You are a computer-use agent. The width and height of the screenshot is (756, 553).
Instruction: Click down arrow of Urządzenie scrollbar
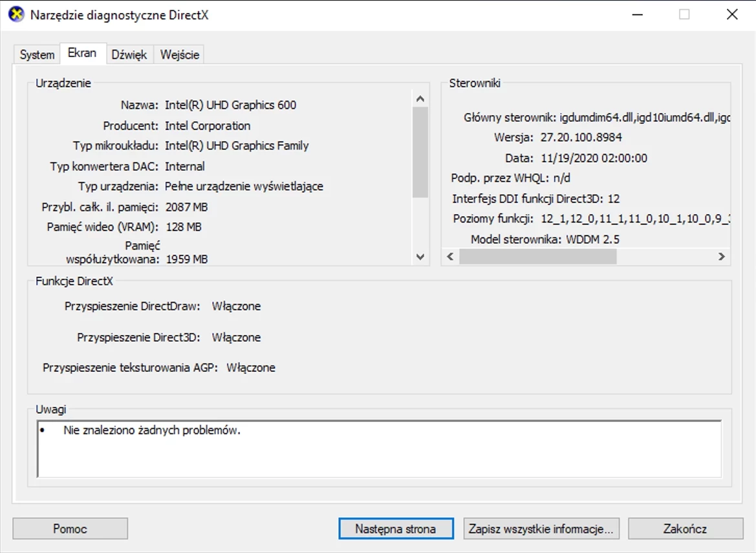420,257
